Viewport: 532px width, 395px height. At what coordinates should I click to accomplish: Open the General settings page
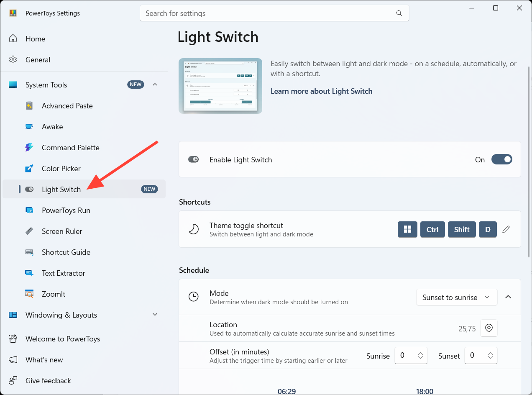click(x=38, y=60)
